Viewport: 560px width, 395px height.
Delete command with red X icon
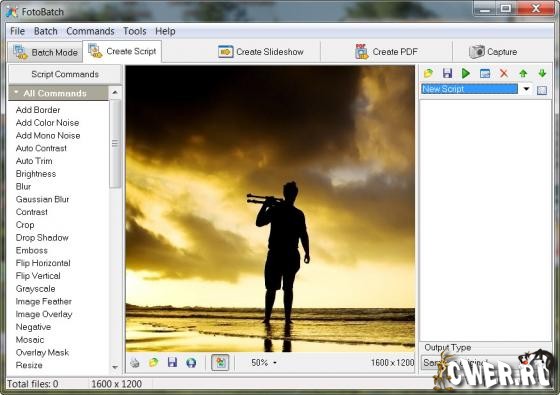(504, 73)
